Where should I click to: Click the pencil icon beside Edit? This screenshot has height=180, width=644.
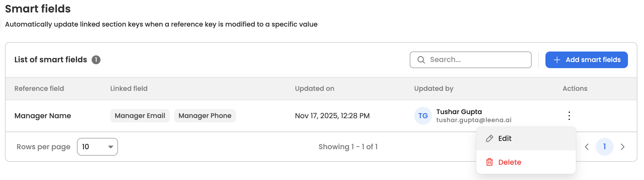click(489, 138)
